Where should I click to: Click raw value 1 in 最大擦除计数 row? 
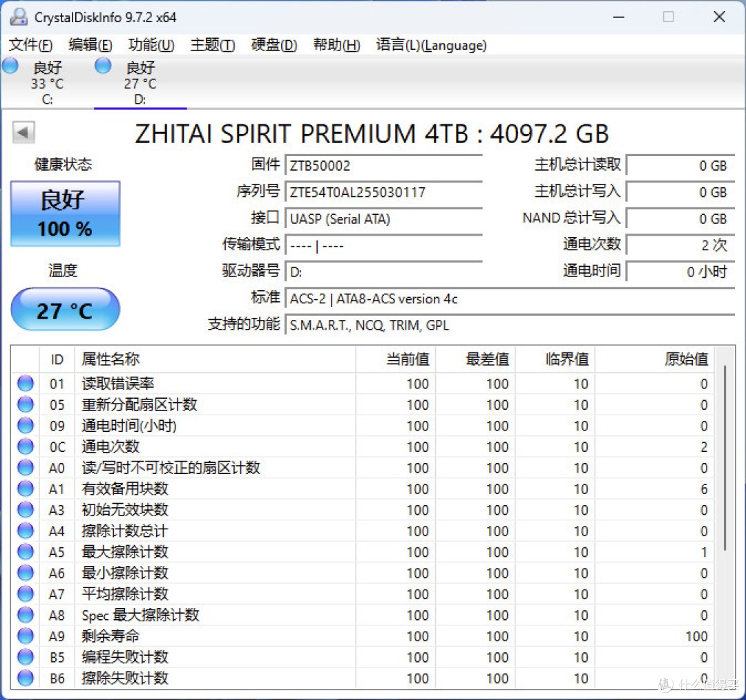(704, 552)
